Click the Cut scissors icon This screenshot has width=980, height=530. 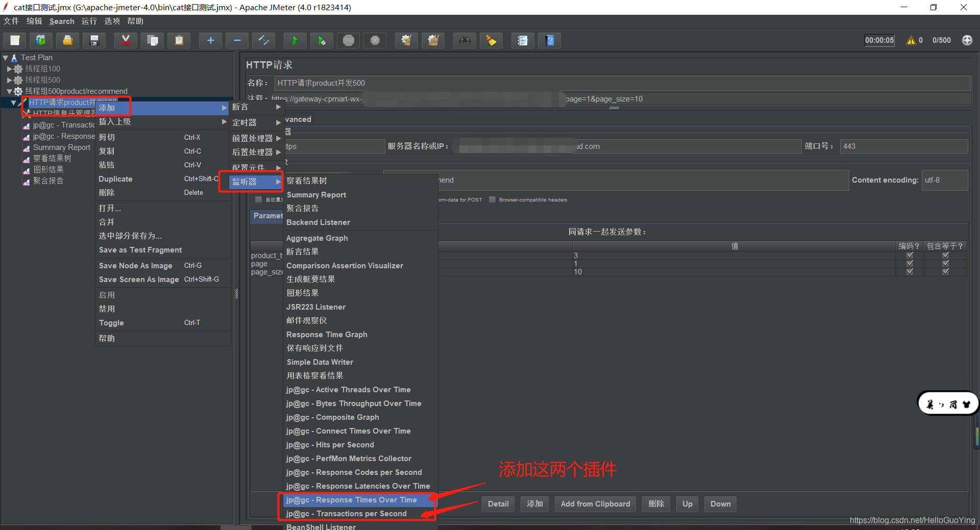coord(126,40)
